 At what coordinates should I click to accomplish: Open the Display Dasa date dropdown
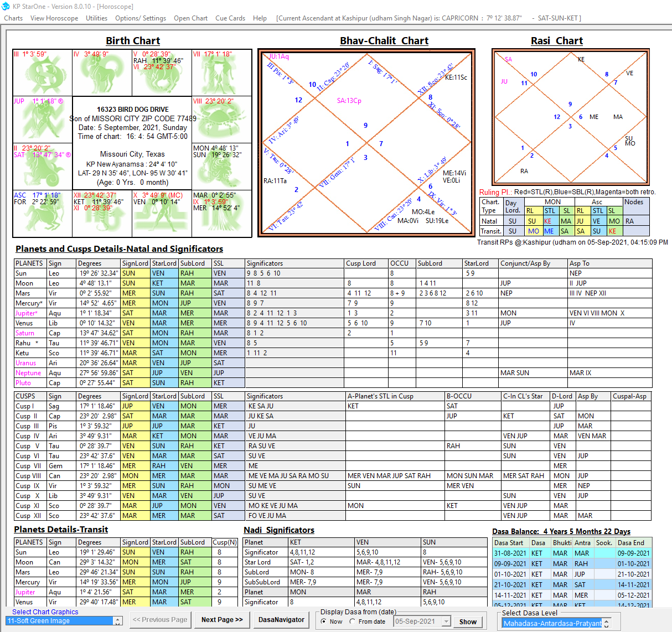coord(446,621)
